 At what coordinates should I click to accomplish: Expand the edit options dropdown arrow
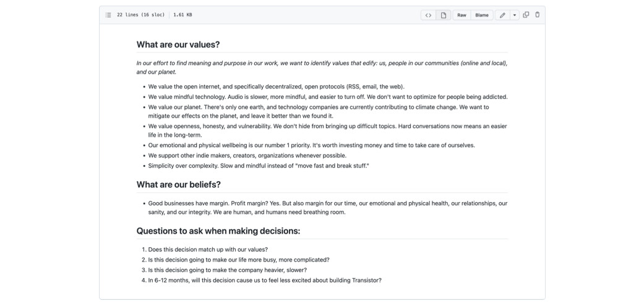[514, 15]
